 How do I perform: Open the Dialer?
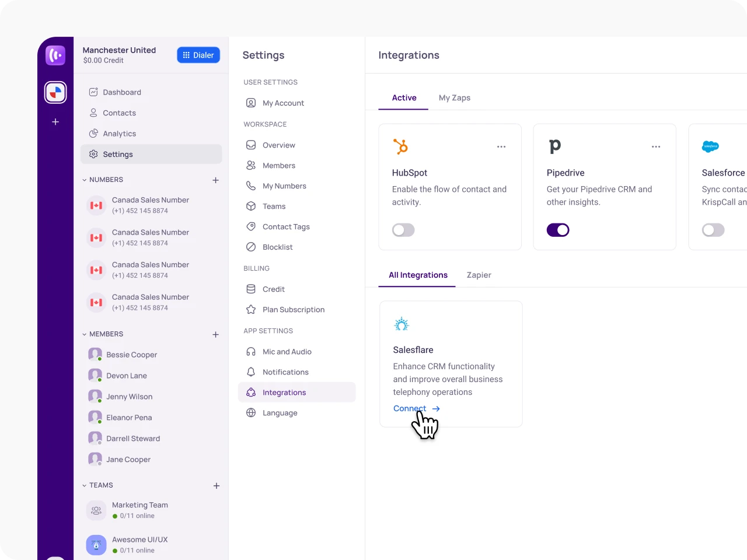(x=198, y=55)
